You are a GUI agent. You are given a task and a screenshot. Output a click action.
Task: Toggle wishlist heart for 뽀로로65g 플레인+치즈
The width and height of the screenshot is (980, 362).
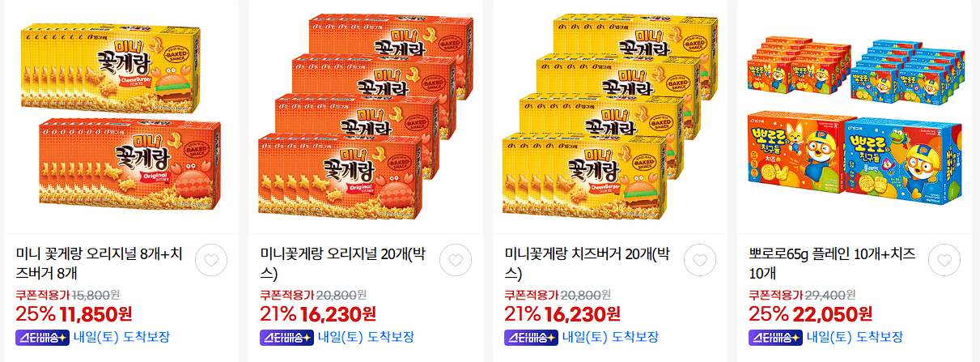tap(944, 260)
